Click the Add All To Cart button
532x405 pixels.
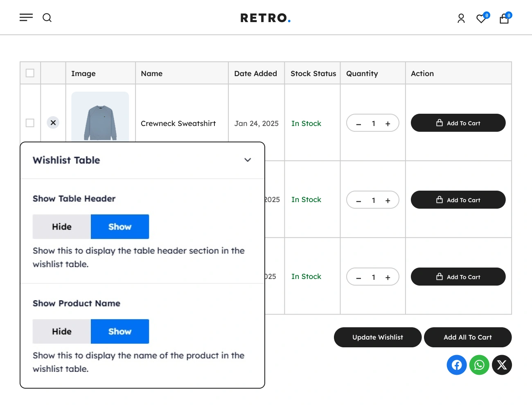click(x=468, y=337)
